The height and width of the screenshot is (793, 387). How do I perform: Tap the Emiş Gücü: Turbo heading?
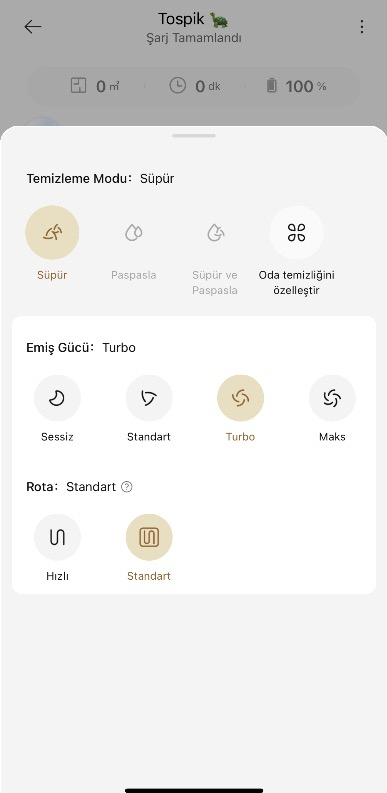(x=81, y=348)
